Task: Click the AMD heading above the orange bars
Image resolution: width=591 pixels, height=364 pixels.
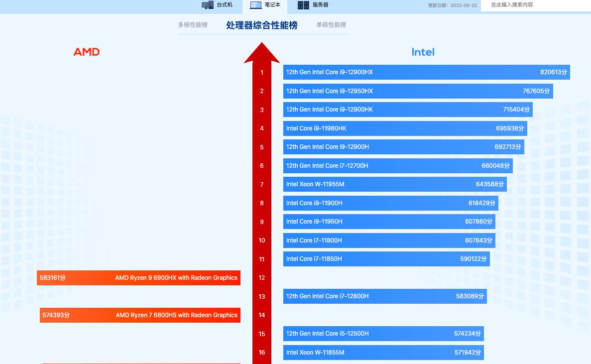Action: coord(86,51)
